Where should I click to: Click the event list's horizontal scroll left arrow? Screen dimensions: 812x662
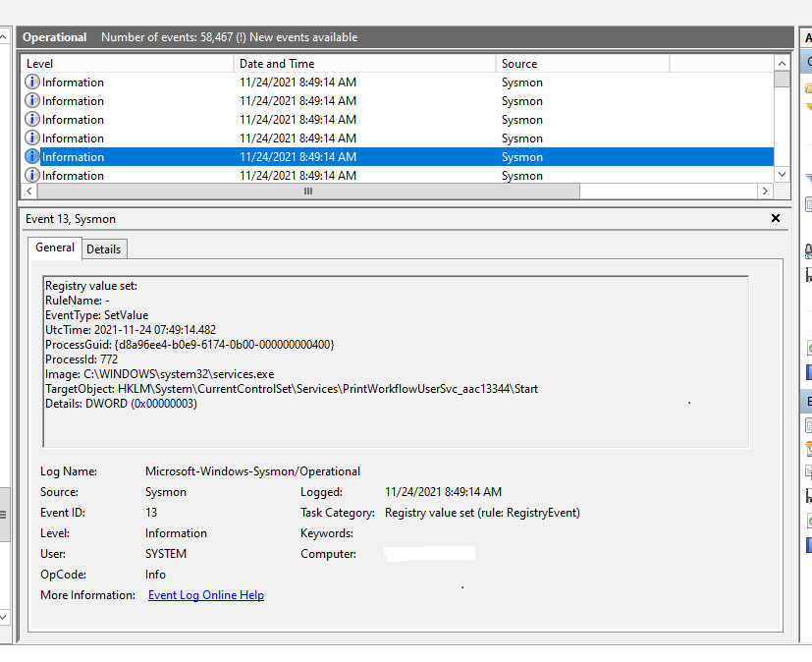pyautogui.click(x=29, y=192)
